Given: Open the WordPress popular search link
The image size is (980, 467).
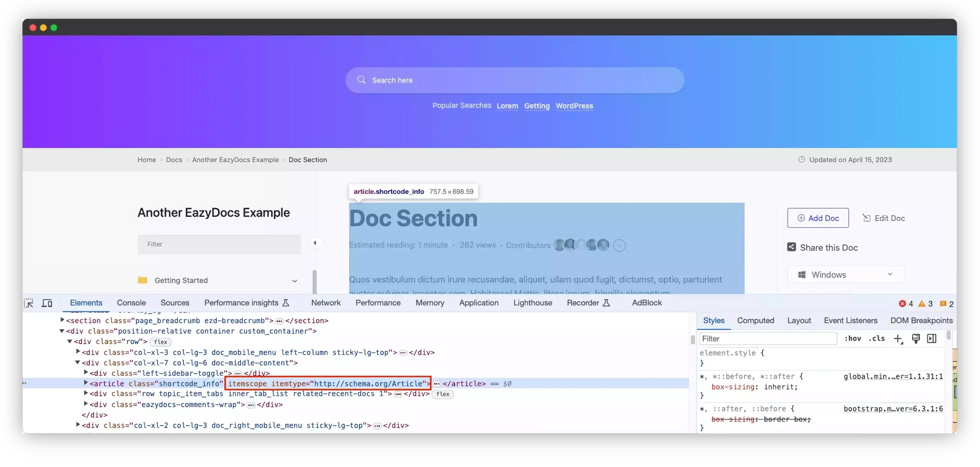Looking at the screenshot, I should 574,106.
